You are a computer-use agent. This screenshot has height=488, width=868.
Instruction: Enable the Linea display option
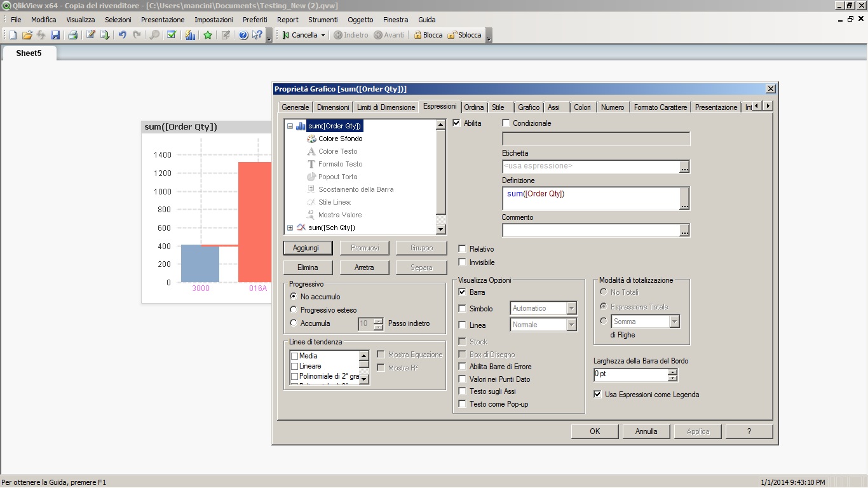(x=463, y=325)
